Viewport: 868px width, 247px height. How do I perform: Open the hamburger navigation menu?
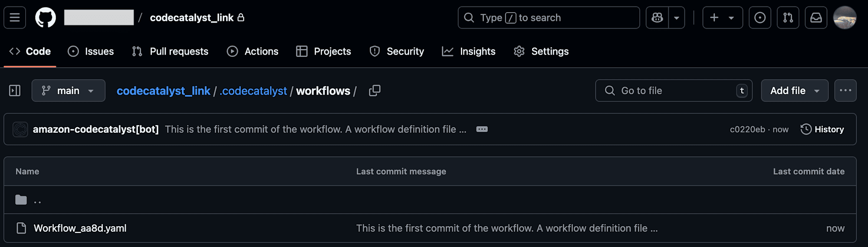pos(15,18)
